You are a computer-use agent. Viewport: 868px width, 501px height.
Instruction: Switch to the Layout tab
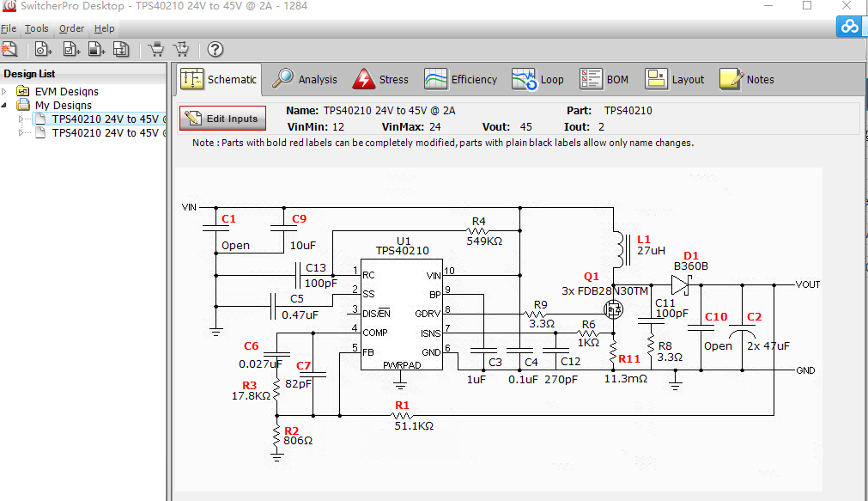point(675,79)
